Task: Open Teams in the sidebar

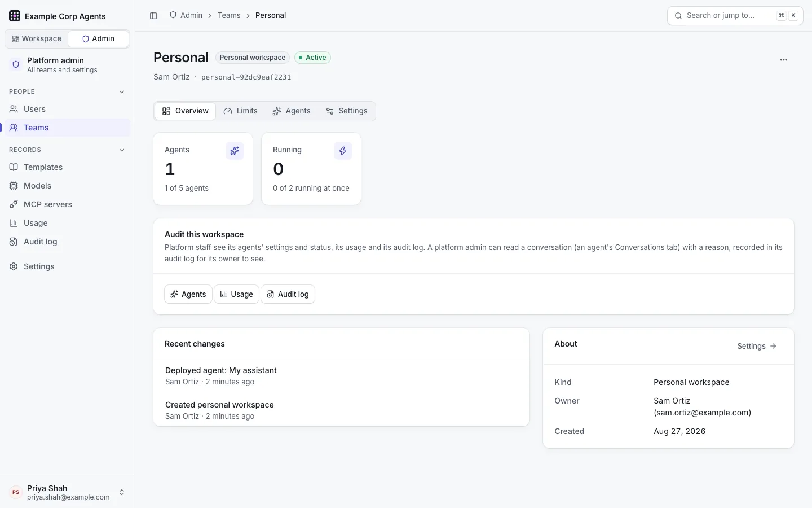Action: click(x=68, y=128)
